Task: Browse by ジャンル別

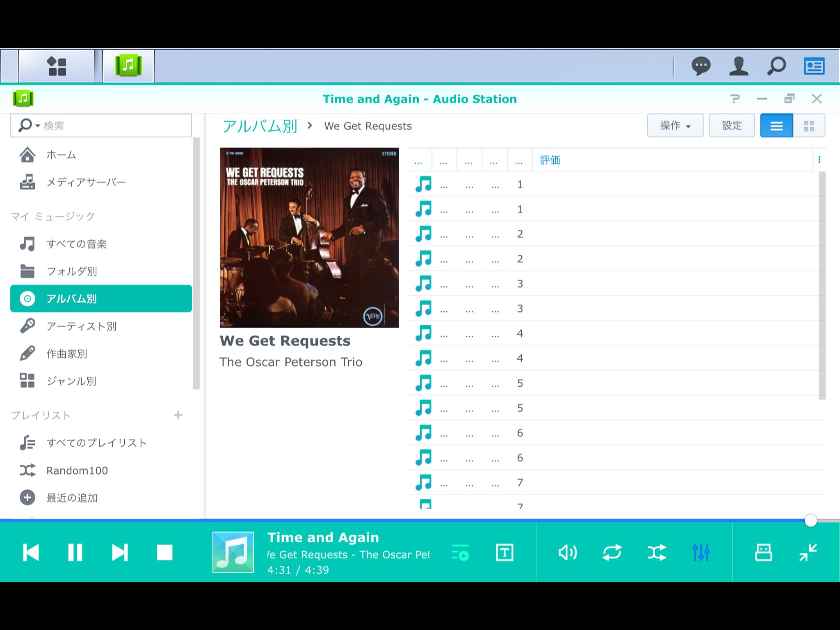Action: click(101, 381)
